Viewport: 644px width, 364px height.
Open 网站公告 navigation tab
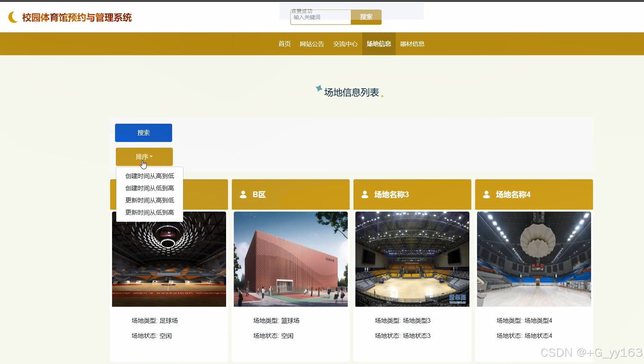point(312,44)
